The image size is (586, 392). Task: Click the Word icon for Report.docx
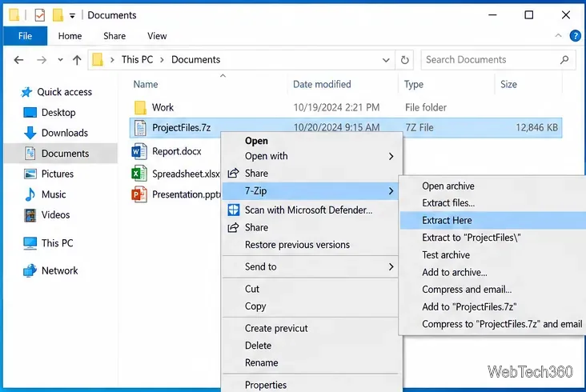[x=139, y=151]
